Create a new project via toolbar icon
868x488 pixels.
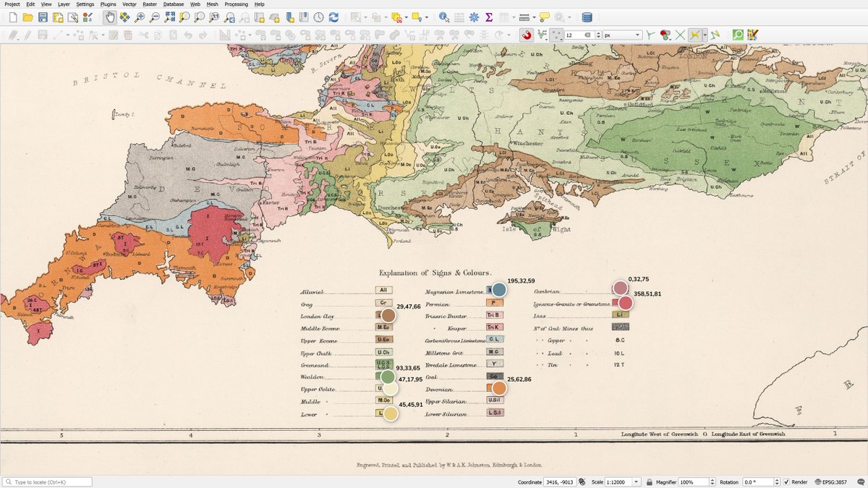click(12, 17)
